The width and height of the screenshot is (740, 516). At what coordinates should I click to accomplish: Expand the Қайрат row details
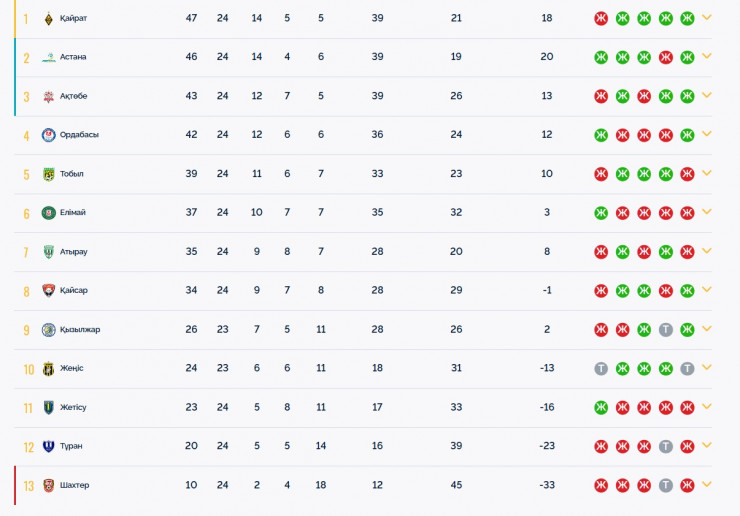tap(707, 18)
